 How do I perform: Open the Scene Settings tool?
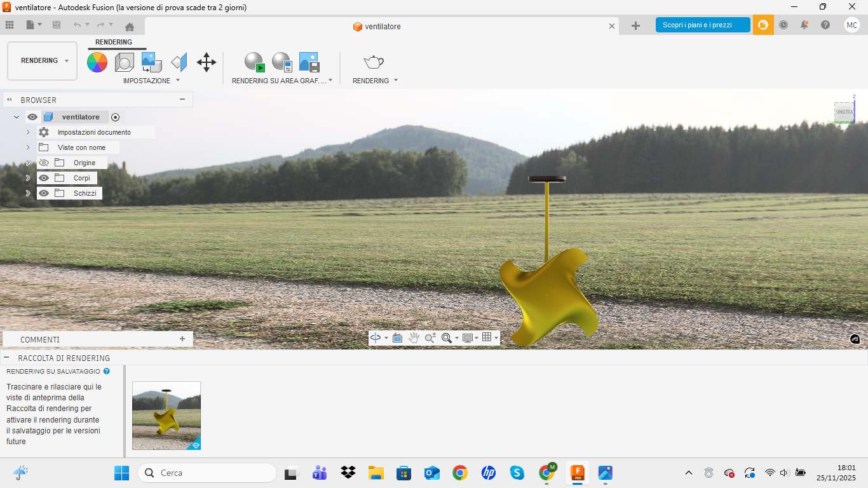[x=124, y=62]
